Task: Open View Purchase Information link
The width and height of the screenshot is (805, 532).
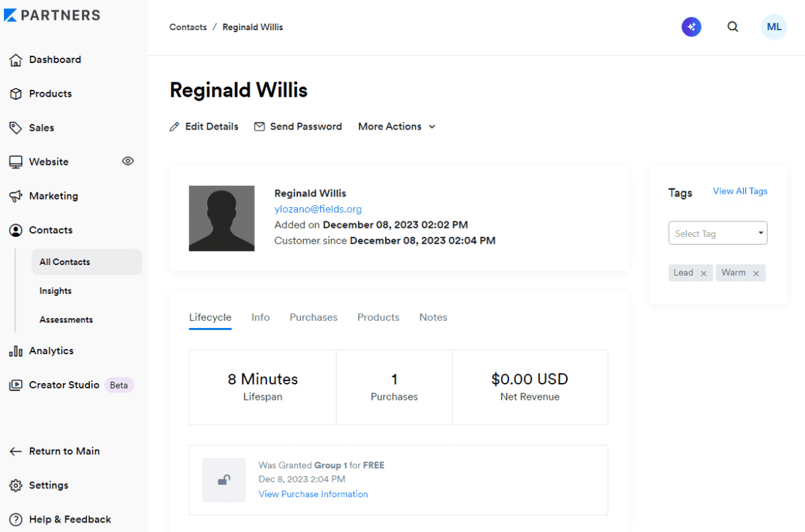Action: click(x=313, y=494)
